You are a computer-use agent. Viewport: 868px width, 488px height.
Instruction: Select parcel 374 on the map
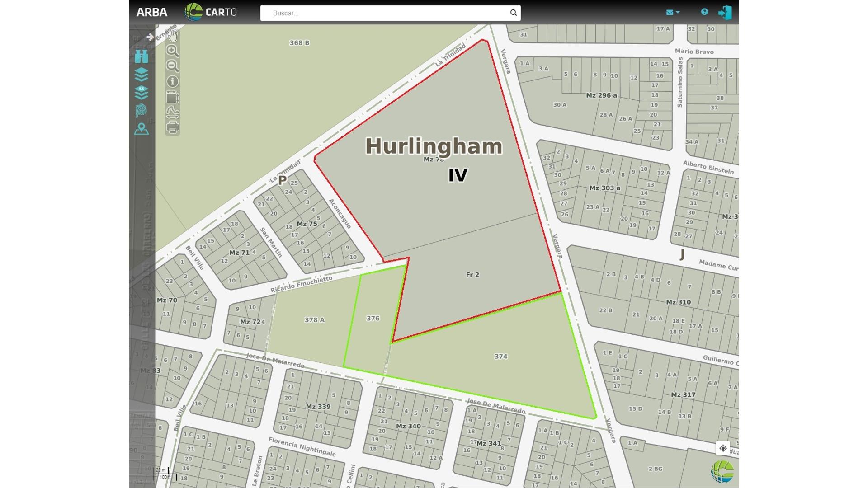pyautogui.click(x=501, y=357)
